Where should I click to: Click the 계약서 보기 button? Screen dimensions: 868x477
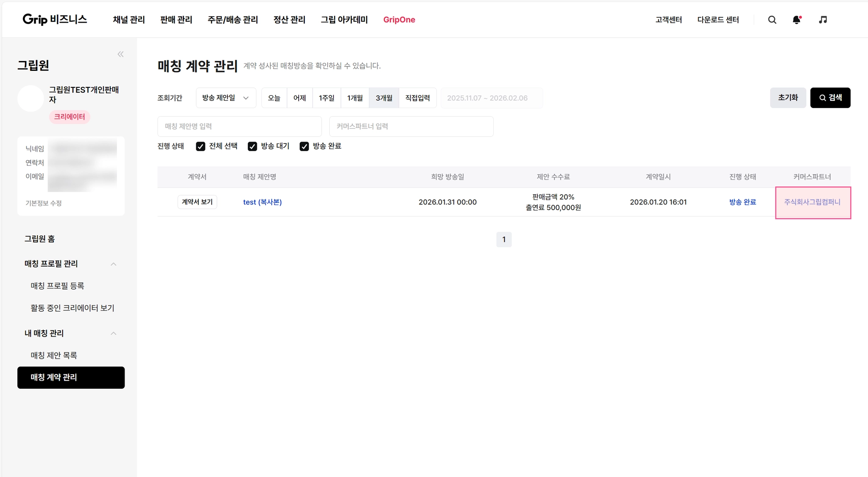[197, 202]
